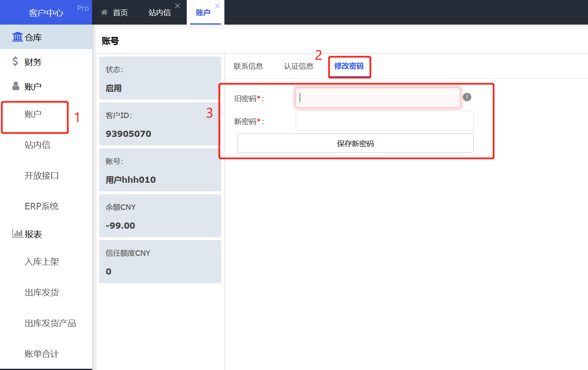Click the balance value -99.00
This screenshot has width=588, height=370.
coord(120,225)
